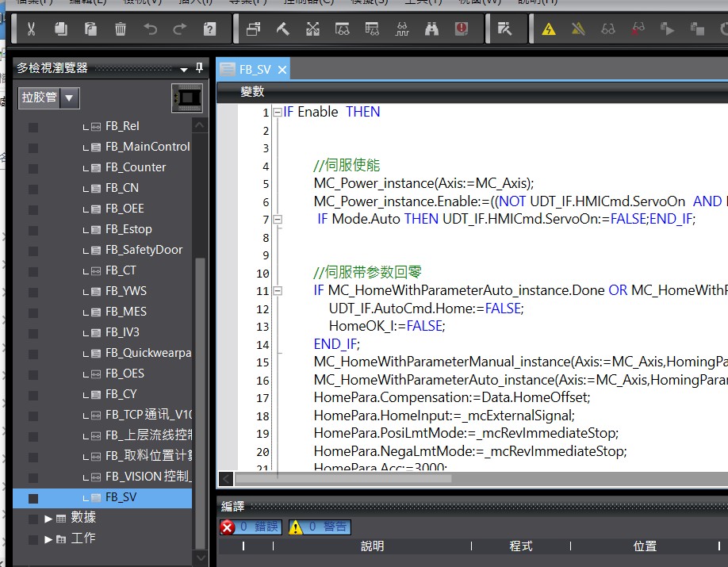This screenshot has width=728, height=567.
Task: Open the 拉胶管 controller dropdown
Action: click(70, 98)
